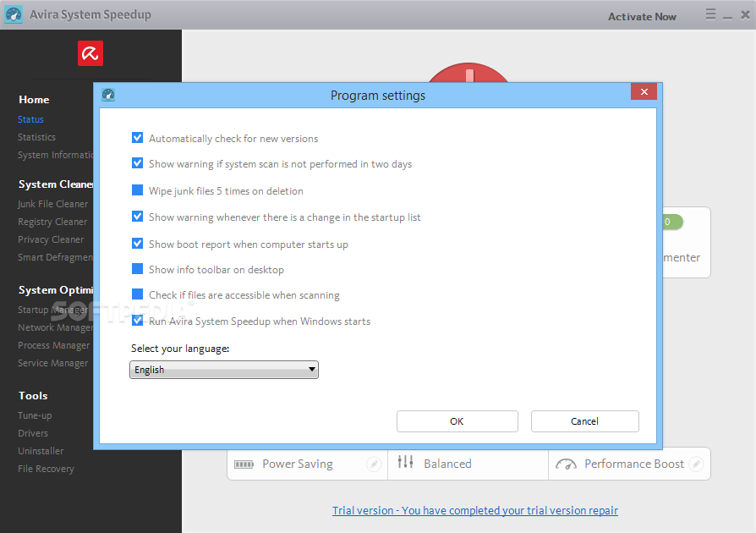This screenshot has width=756, height=533.
Task: Open System Information in sidebar
Action: tap(56, 155)
